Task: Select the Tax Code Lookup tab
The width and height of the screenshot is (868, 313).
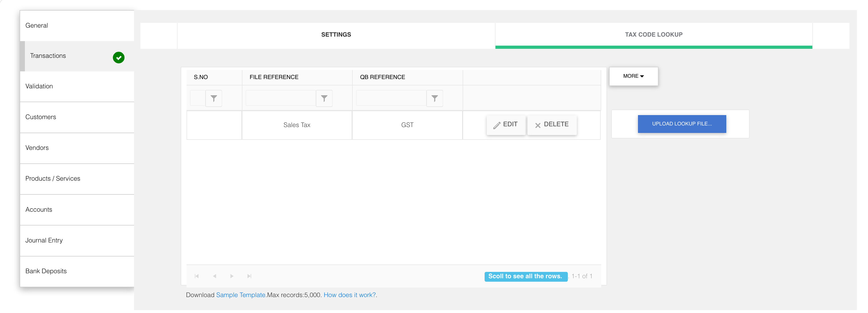Action: (653, 34)
